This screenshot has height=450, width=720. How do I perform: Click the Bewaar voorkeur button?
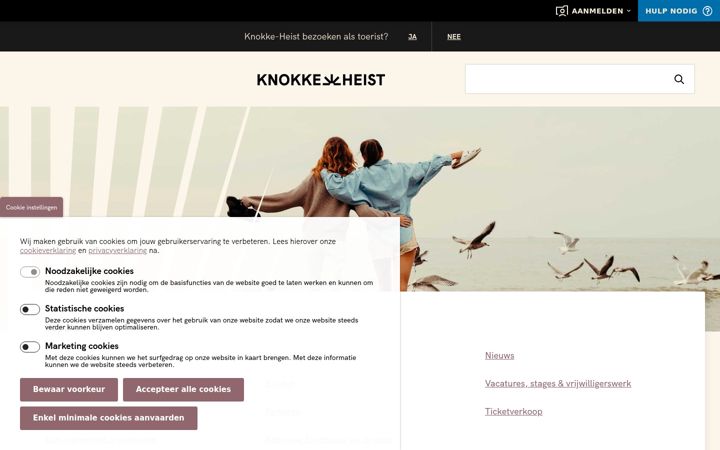click(x=69, y=389)
